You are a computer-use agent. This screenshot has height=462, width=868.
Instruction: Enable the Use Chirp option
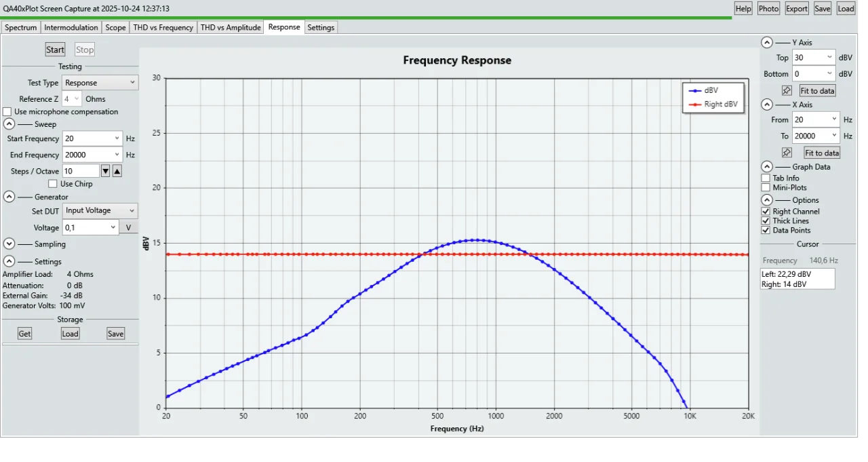pyautogui.click(x=52, y=183)
